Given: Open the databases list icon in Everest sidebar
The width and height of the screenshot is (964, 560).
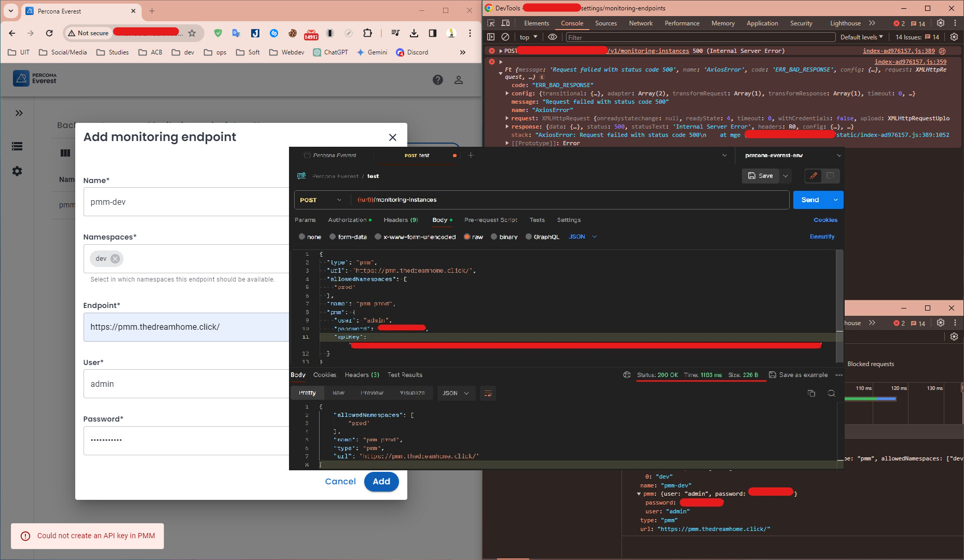Looking at the screenshot, I should (x=17, y=146).
